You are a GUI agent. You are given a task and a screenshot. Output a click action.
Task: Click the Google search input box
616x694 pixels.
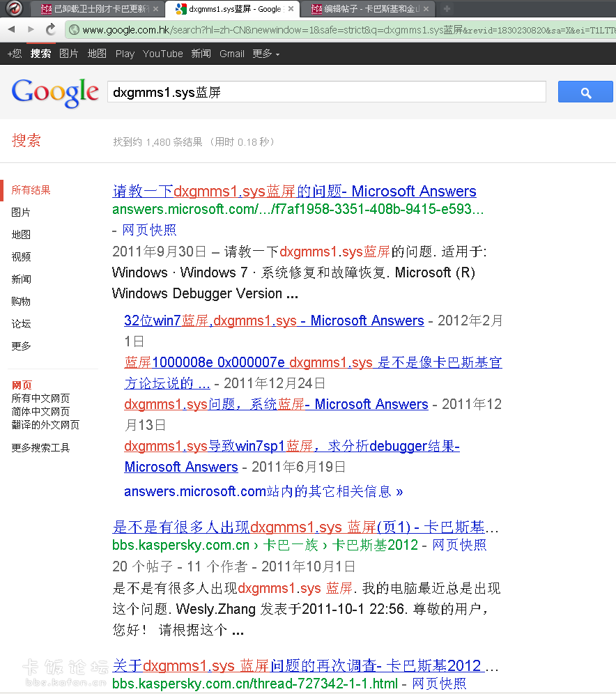(327, 92)
